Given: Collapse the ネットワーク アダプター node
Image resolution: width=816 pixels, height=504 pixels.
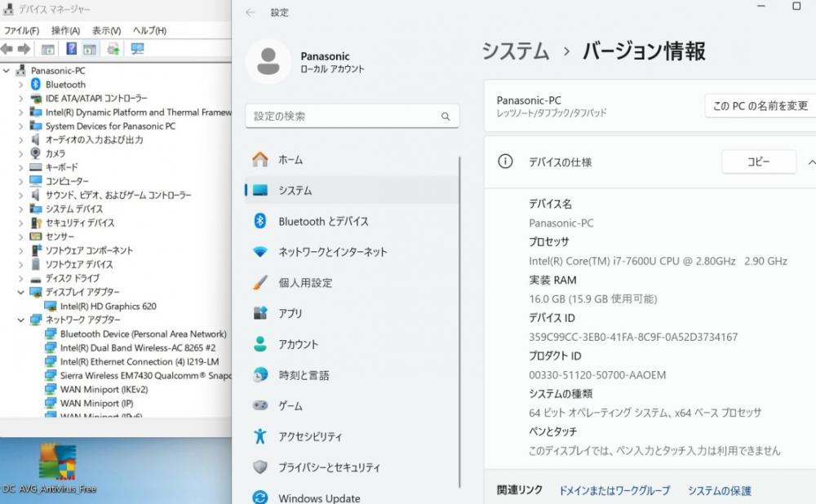Looking at the screenshot, I should (x=21, y=320).
